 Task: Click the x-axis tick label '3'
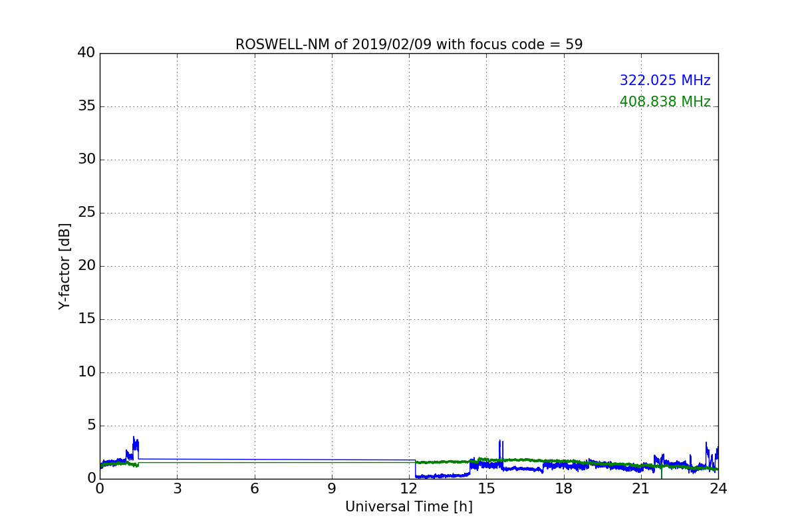(x=177, y=489)
